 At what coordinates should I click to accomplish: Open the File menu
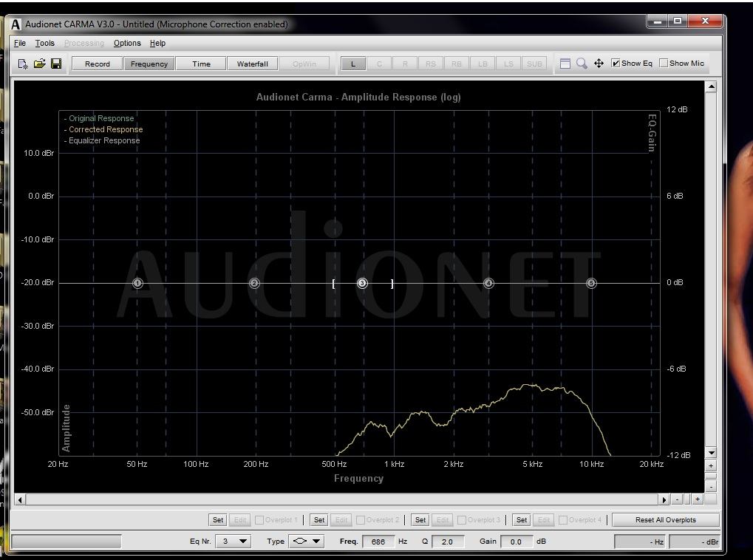coord(20,44)
